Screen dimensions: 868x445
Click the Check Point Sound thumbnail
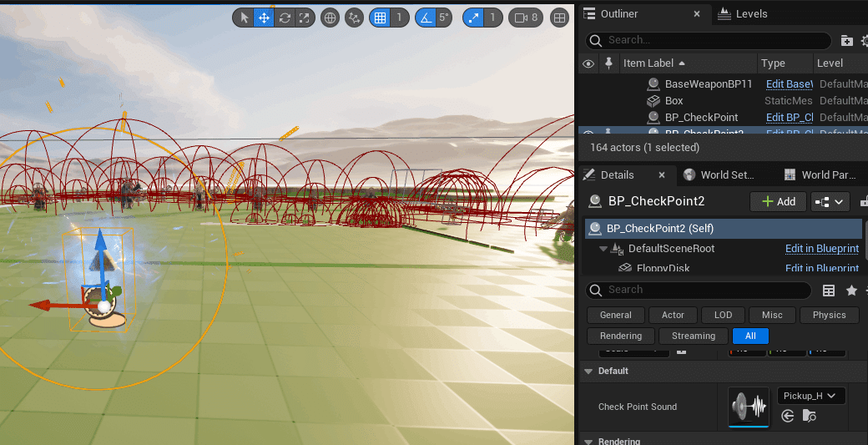click(x=749, y=407)
